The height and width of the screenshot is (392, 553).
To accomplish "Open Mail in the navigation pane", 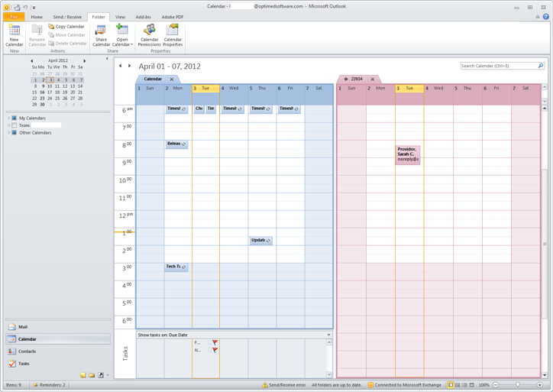I will [23, 327].
